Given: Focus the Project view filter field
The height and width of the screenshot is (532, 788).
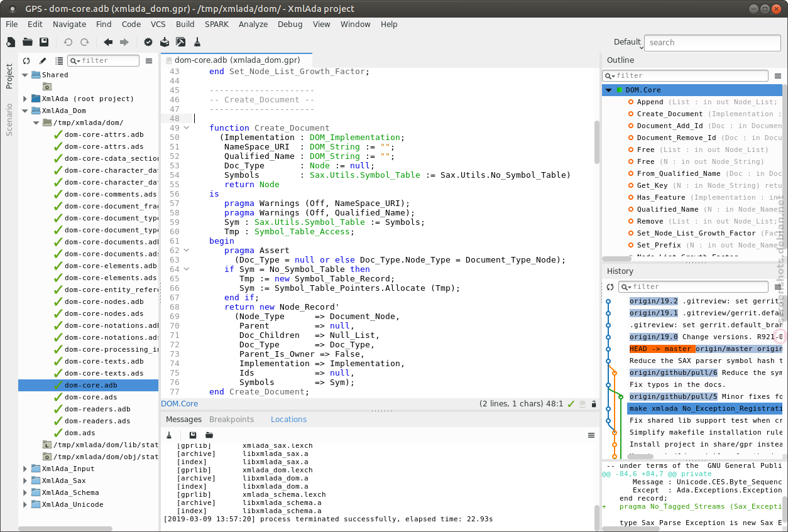Looking at the screenshot, I should [x=103, y=60].
